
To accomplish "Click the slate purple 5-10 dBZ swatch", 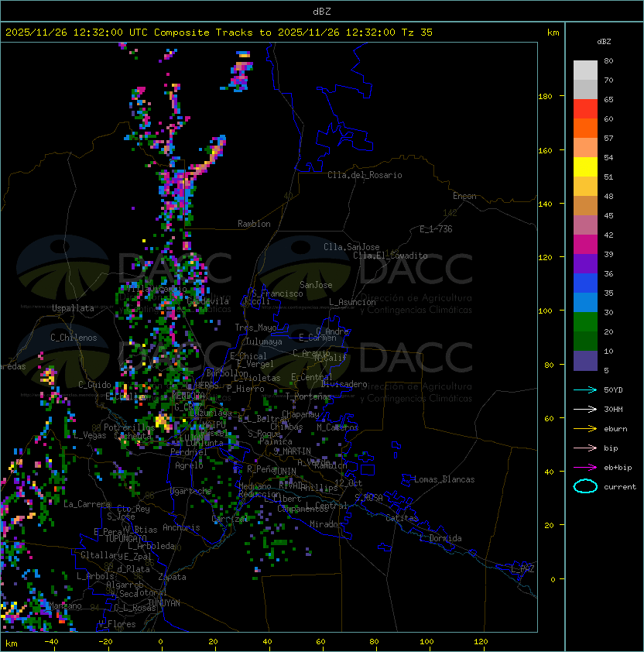I will click(x=585, y=361).
